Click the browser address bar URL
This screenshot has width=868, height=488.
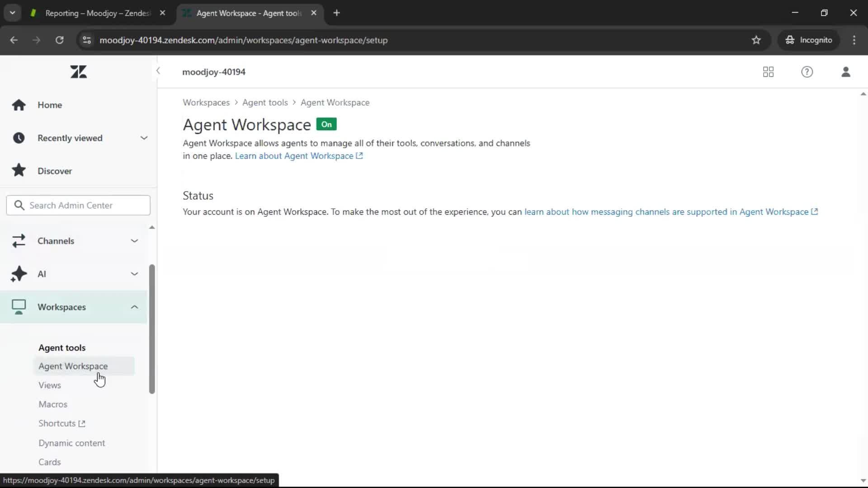click(244, 40)
